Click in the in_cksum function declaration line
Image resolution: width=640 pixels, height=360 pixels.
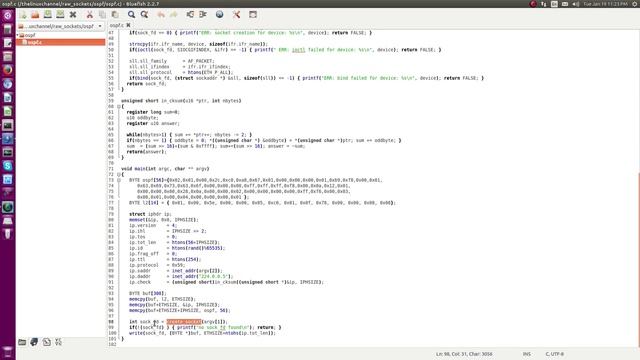(181, 101)
